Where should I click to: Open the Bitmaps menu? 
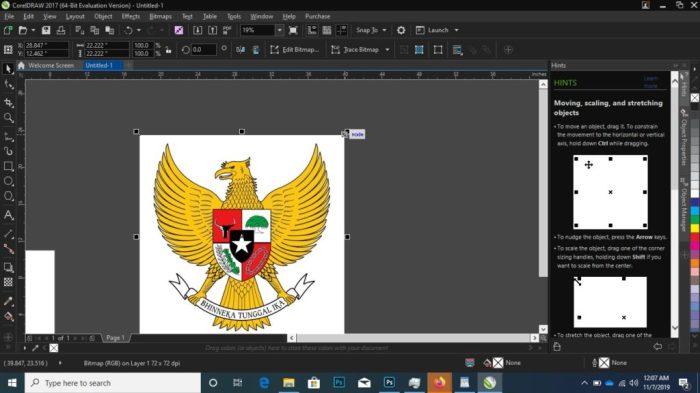160,16
